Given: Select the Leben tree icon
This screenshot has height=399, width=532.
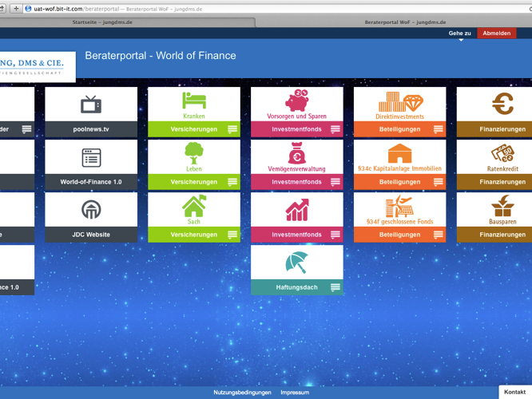Looking at the screenshot, I should (194, 152).
